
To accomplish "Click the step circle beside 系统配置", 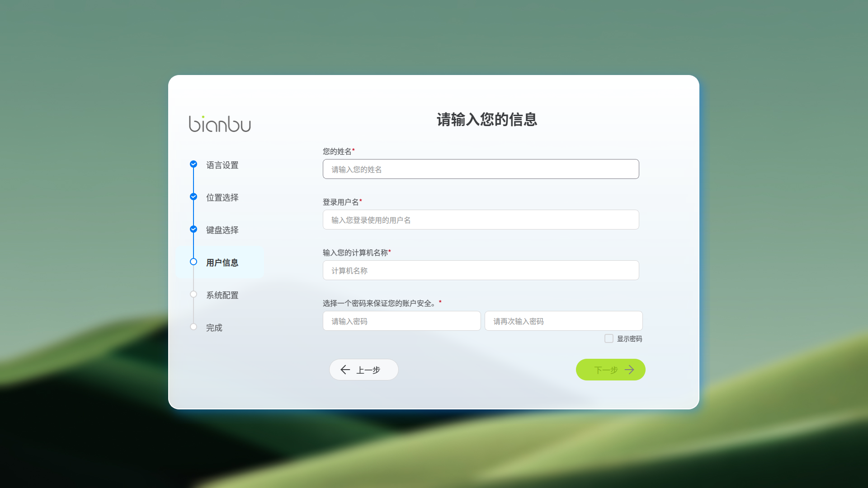I will (x=193, y=294).
